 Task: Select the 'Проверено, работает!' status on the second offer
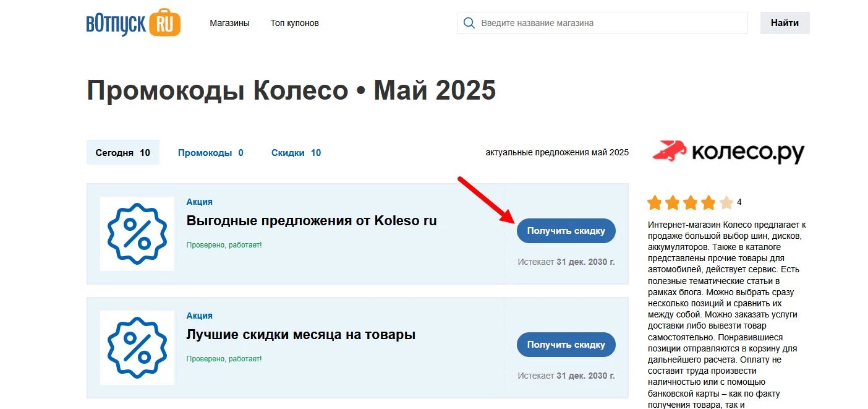click(223, 358)
